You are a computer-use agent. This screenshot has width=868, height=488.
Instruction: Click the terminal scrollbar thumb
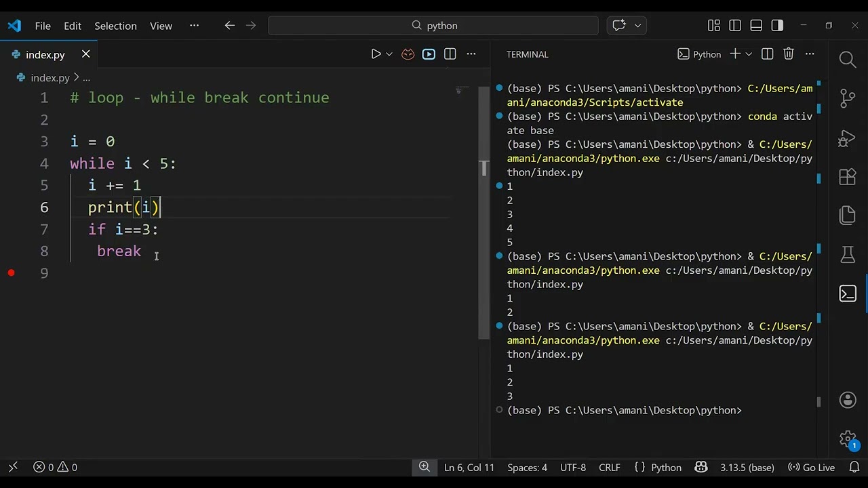pos(818,401)
